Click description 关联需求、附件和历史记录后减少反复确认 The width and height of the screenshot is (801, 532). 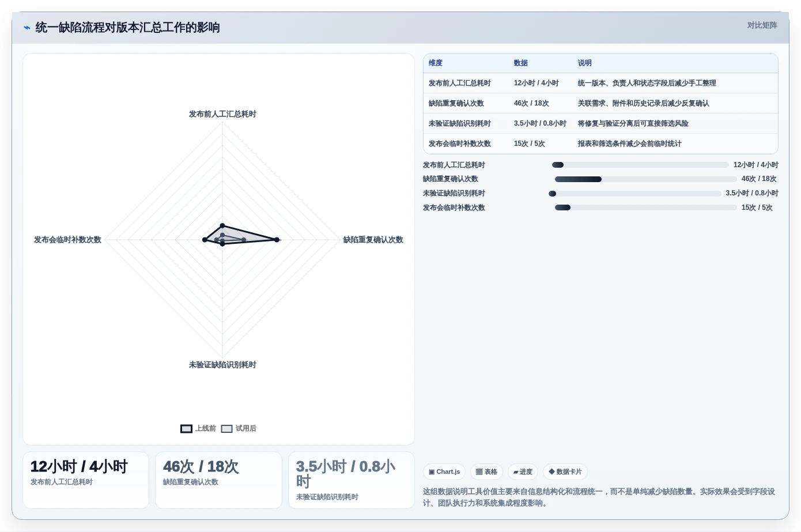pyautogui.click(x=644, y=104)
